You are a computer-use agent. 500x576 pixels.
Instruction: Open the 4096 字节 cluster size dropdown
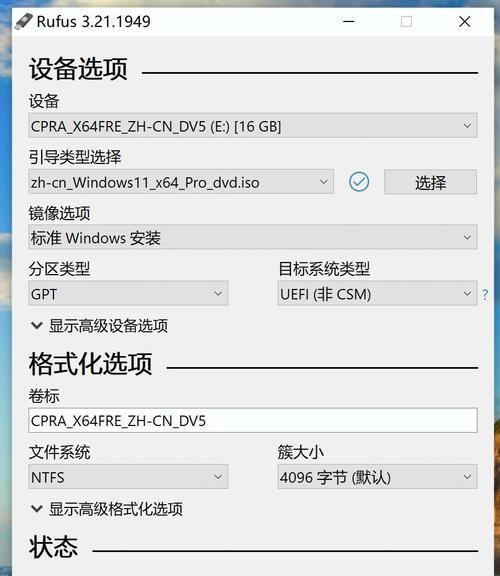(x=377, y=477)
